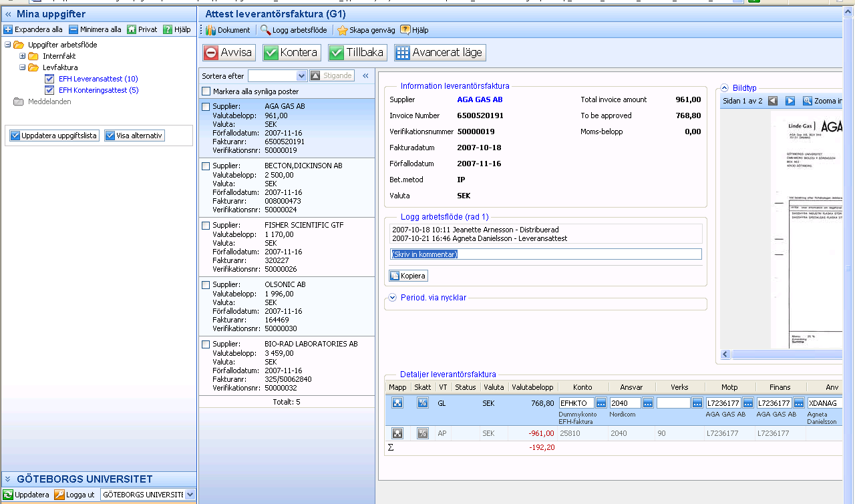This screenshot has width=855, height=504.
Task: Click the Konto field EFHKTO
Action: [576, 403]
